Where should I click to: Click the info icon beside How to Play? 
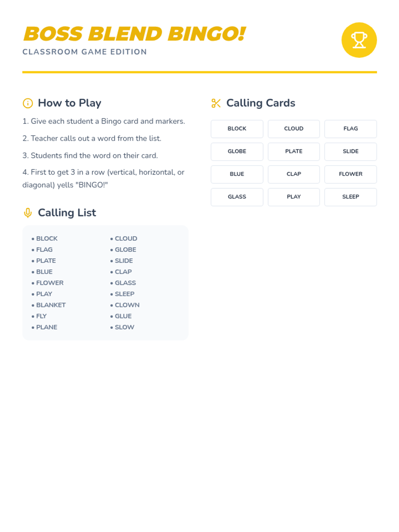coord(28,103)
